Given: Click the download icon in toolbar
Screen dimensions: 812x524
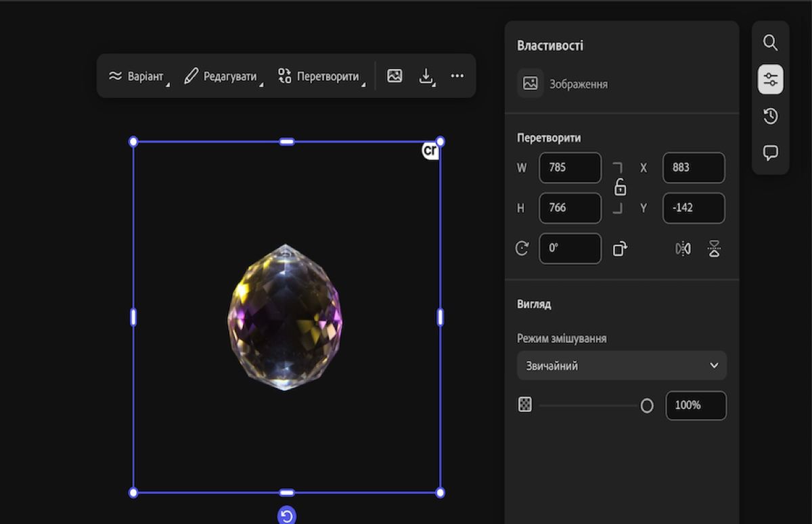Looking at the screenshot, I should 426,76.
